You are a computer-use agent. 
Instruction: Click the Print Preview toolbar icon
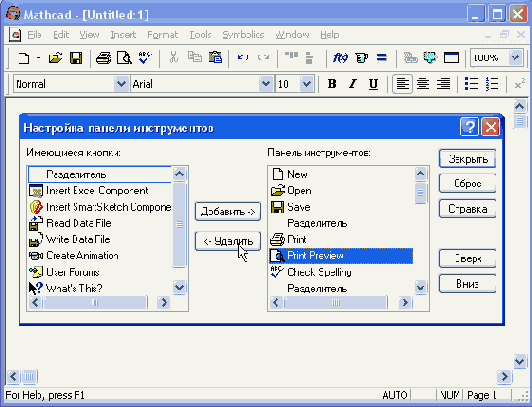click(124, 58)
